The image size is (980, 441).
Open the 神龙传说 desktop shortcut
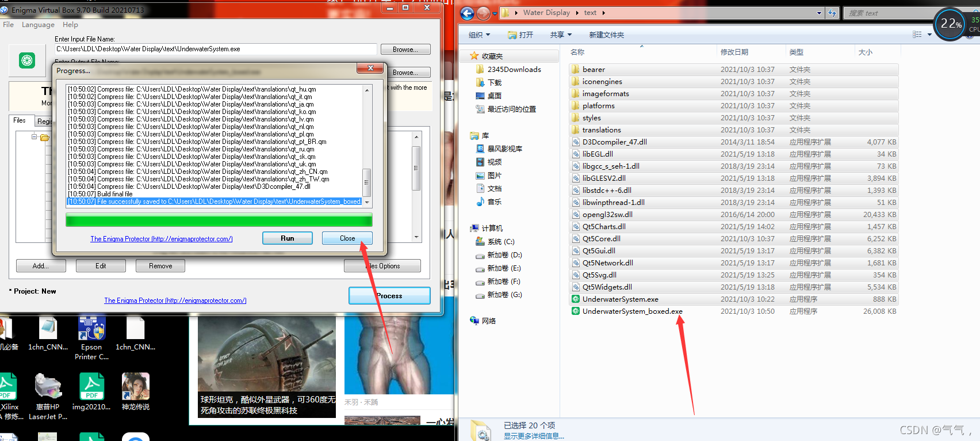point(136,391)
